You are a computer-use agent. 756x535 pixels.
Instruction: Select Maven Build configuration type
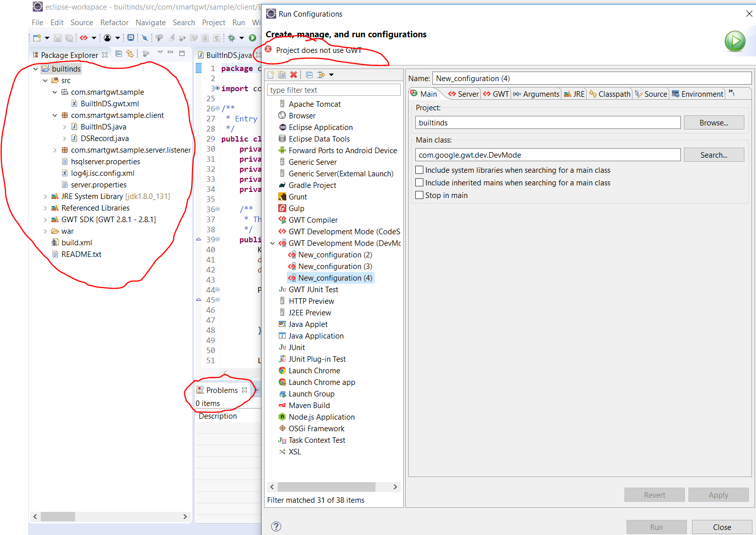click(309, 406)
